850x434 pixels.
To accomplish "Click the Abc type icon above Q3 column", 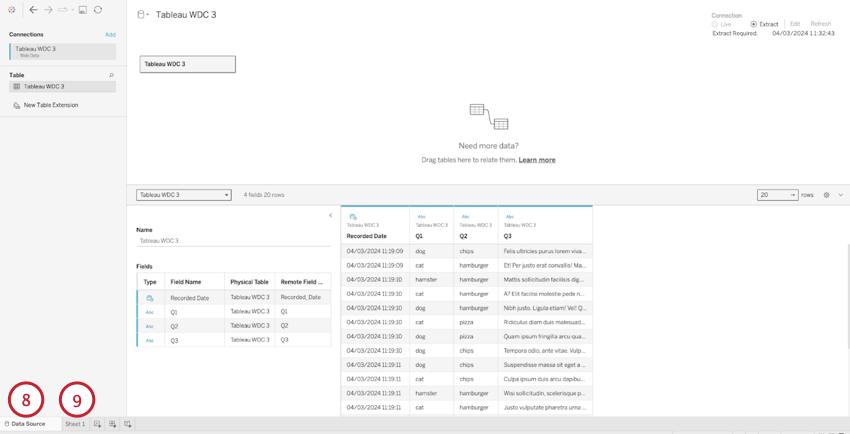I will [x=509, y=216].
